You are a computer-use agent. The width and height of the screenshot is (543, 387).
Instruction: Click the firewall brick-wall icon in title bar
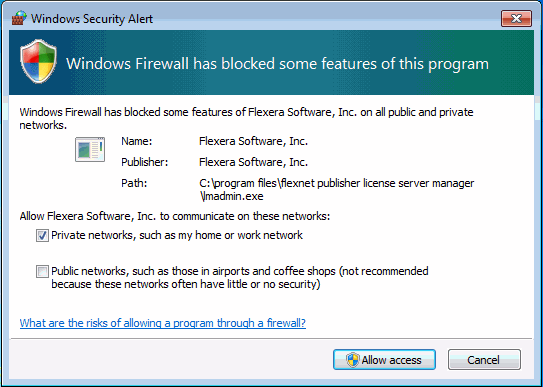(19, 18)
